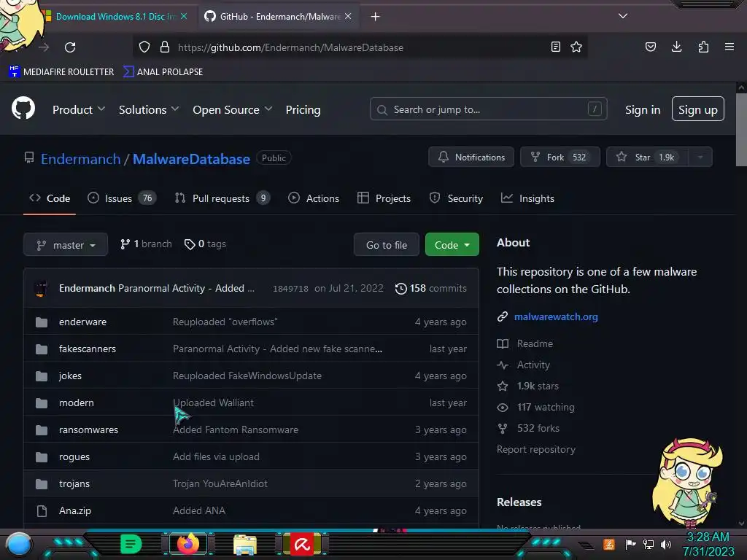View the 0 tags link
This screenshot has height=560, width=747.
point(205,244)
